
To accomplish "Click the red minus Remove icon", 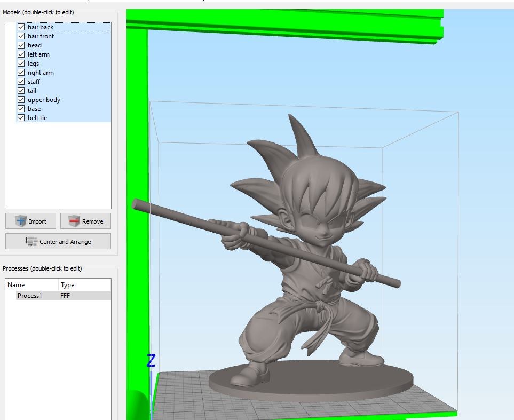I will coord(74,221).
